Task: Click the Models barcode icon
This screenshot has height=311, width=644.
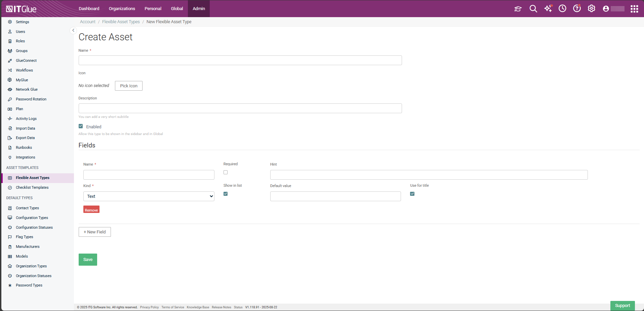Action: (10, 256)
